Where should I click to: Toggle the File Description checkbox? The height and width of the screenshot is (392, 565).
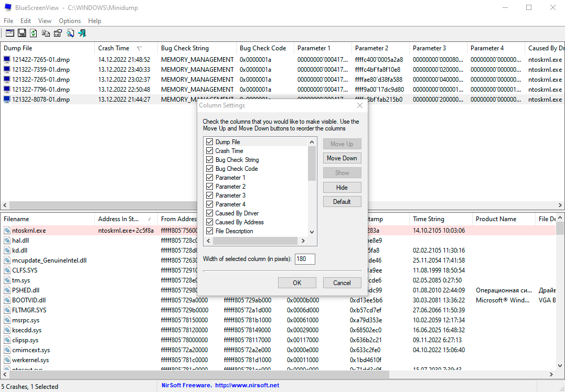209,231
